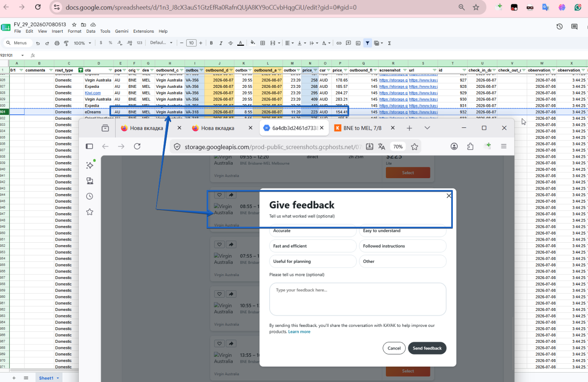Select the Fast and efficient option
The width and height of the screenshot is (588, 382).
pos(313,246)
